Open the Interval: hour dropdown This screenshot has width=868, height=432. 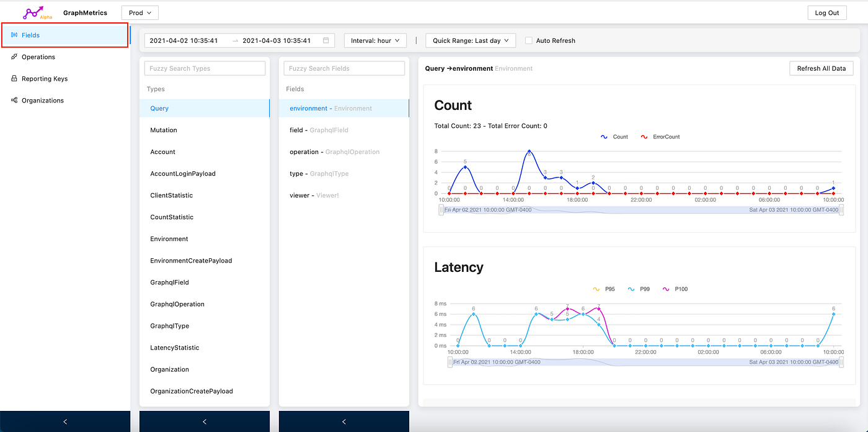coord(375,40)
